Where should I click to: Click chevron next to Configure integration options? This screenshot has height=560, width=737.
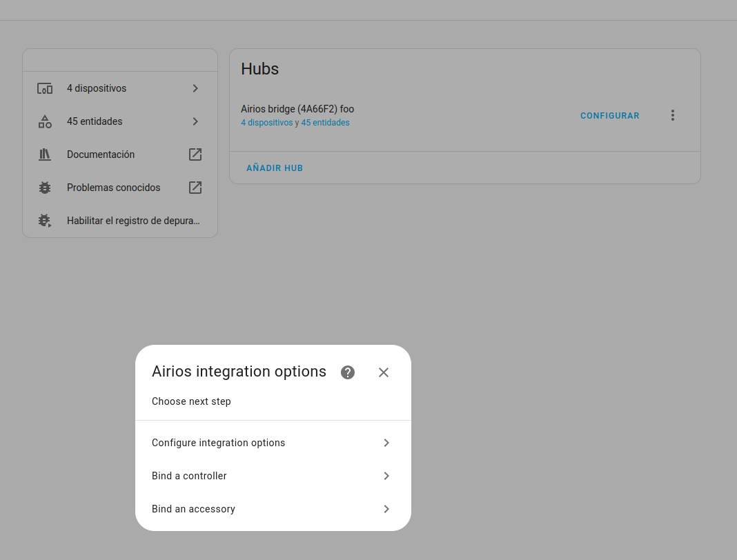coord(386,443)
